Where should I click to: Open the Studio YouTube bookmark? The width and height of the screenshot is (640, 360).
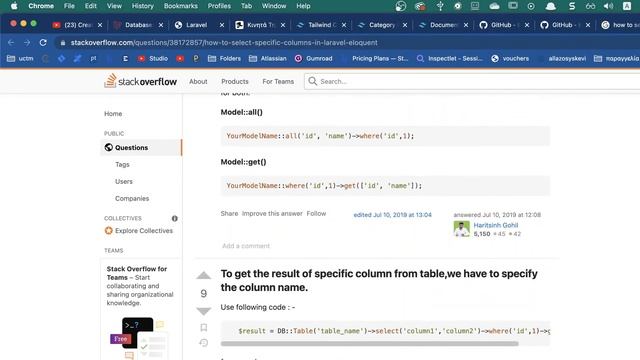(153, 58)
